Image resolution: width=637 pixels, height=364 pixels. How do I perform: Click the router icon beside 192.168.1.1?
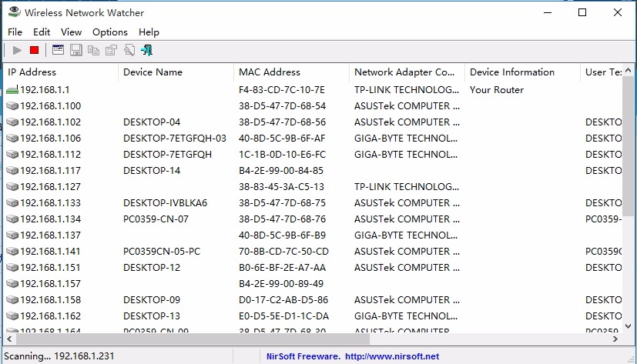(12, 90)
